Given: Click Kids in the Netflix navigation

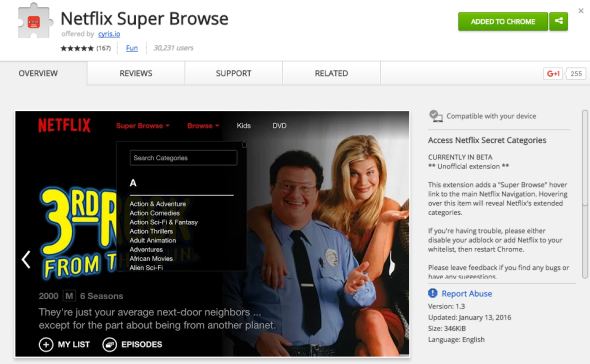Looking at the screenshot, I should pos(243,126).
